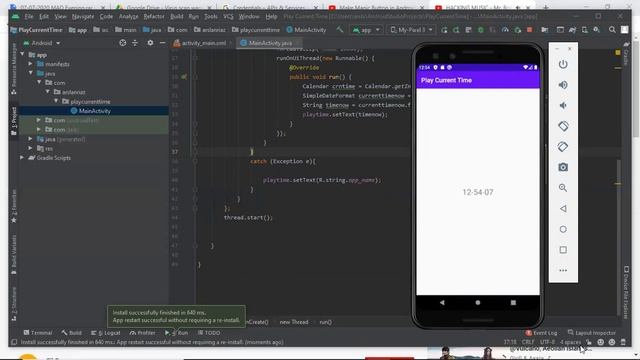Open Layout Inspector panel
Viewport: 640px width, 360px height.
click(x=592, y=333)
